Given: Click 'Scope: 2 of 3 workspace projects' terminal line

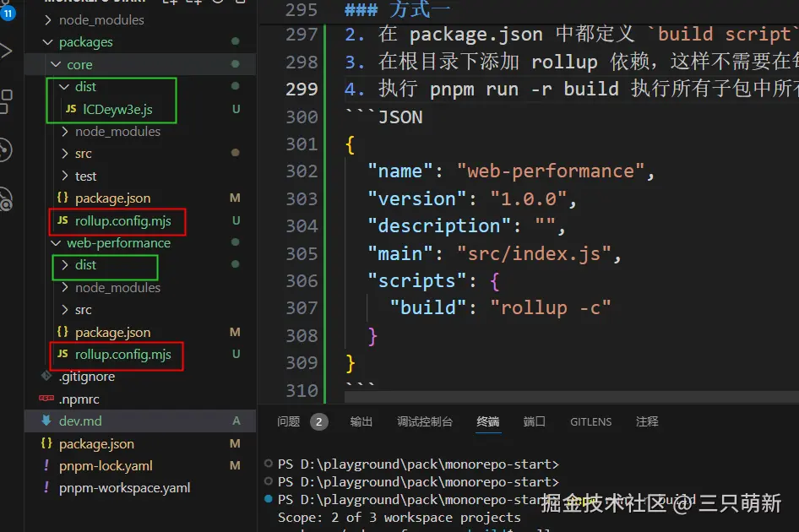Looking at the screenshot, I should 399,517.
